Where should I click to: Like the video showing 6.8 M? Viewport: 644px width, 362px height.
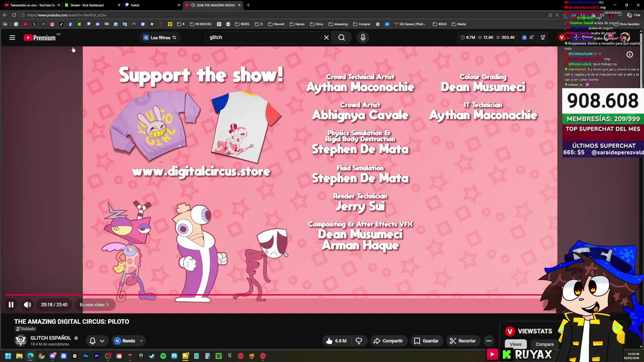click(x=336, y=341)
